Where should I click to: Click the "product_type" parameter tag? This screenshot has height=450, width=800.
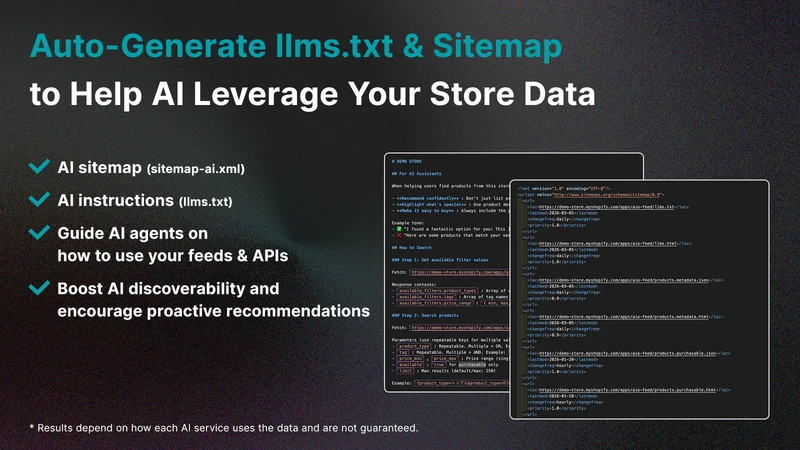coord(415,346)
